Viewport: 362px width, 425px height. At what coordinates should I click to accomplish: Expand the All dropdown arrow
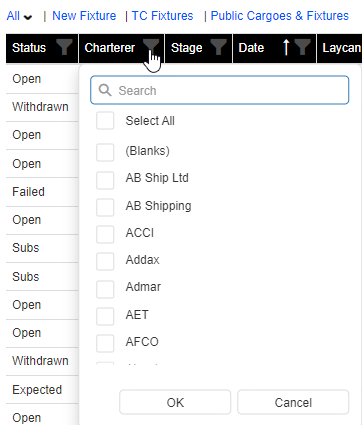click(28, 17)
